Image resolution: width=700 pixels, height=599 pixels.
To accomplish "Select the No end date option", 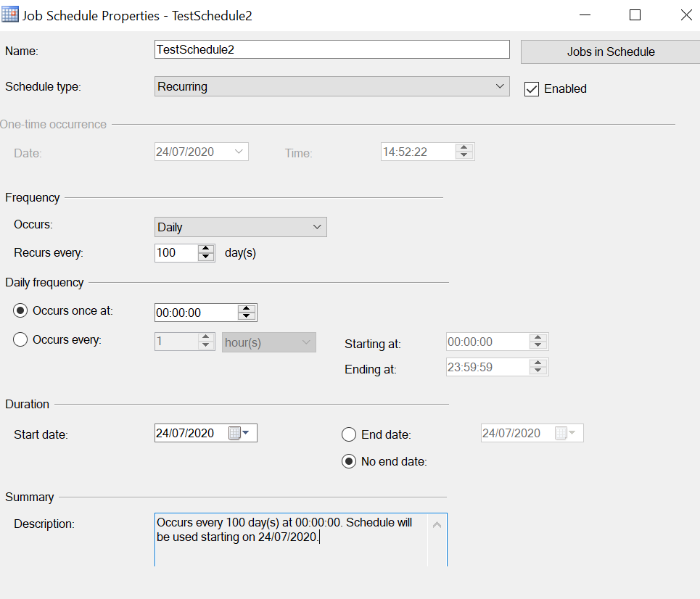I will [x=349, y=461].
